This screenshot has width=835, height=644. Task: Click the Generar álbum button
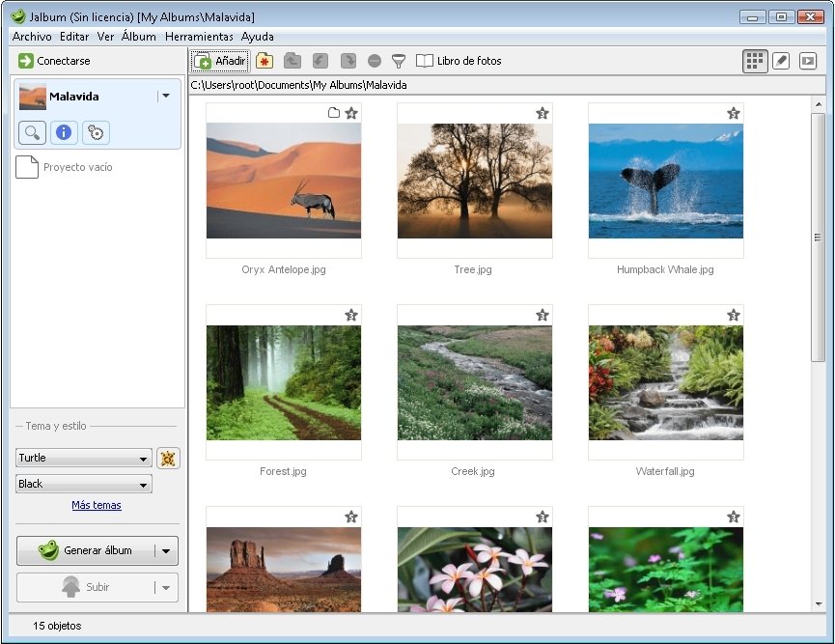(x=85, y=550)
